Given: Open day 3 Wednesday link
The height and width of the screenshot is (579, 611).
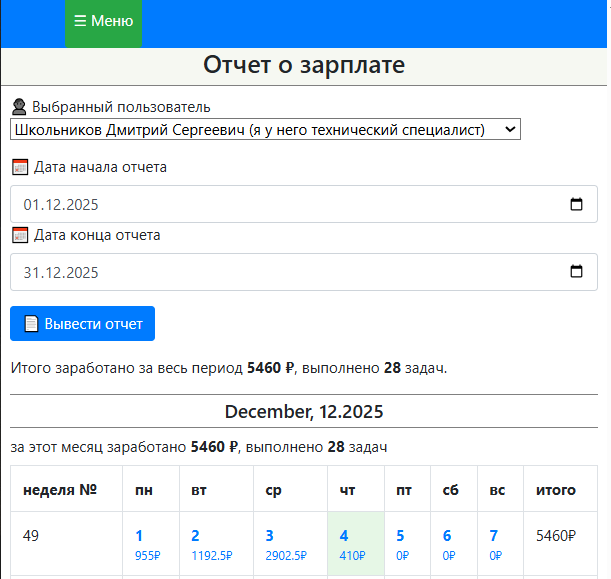Looking at the screenshot, I should (269, 536).
